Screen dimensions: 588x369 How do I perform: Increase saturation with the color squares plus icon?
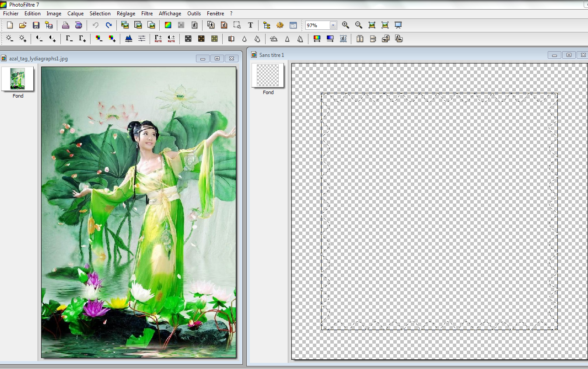(112, 39)
